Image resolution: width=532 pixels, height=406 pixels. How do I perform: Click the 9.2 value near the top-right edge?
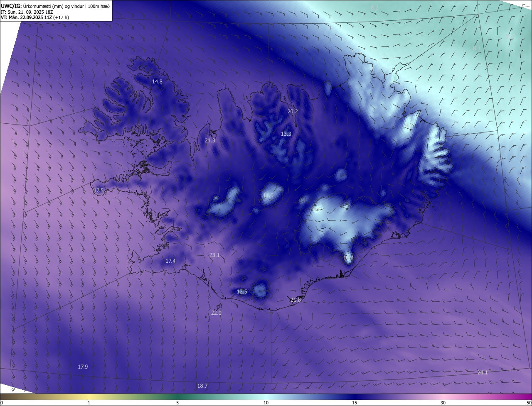coord(509,37)
